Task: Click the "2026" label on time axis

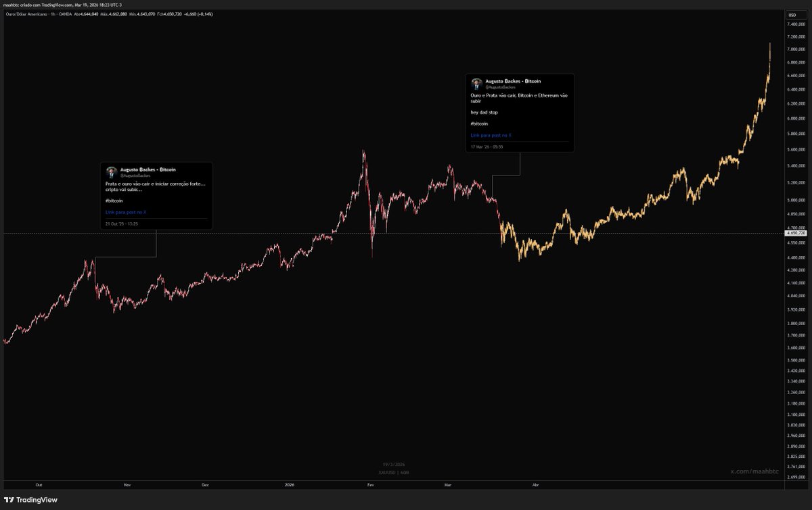Action: tap(290, 485)
